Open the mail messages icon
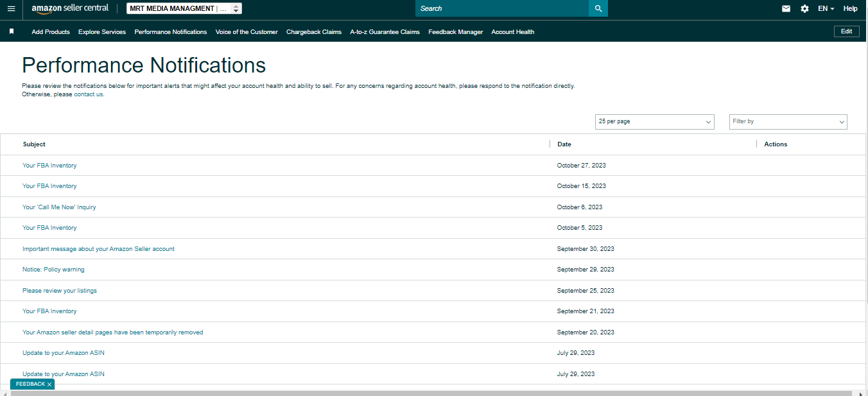Viewport: 868px width, 396px height. pyautogui.click(x=786, y=8)
